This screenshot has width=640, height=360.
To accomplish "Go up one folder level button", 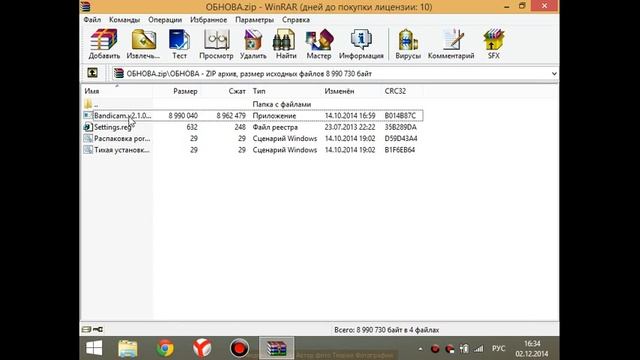I will point(92,73).
